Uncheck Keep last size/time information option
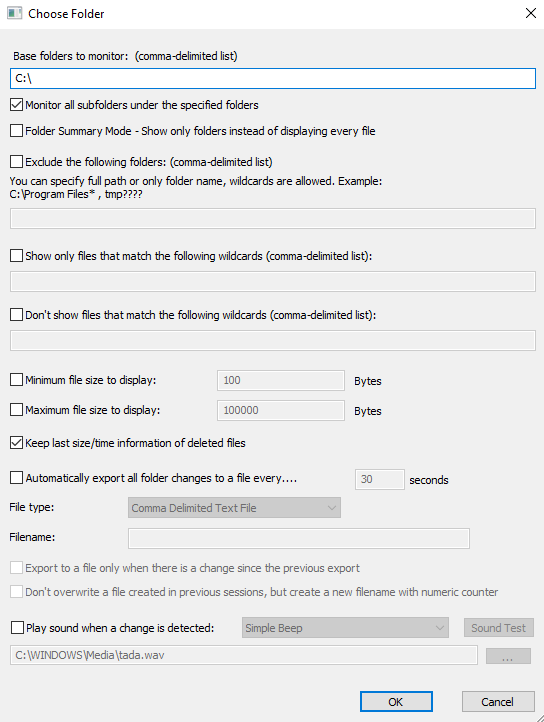This screenshot has width=544, height=722. coord(17,443)
